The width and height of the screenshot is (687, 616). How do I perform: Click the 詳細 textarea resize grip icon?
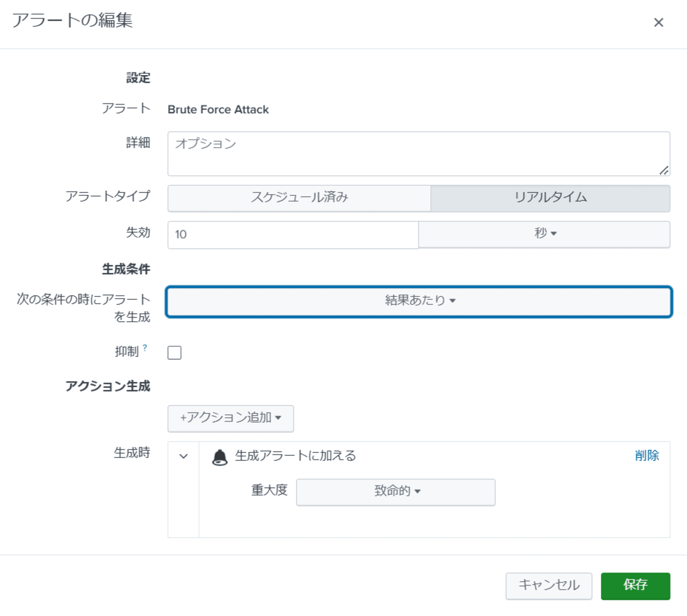pyautogui.click(x=664, y=170)
